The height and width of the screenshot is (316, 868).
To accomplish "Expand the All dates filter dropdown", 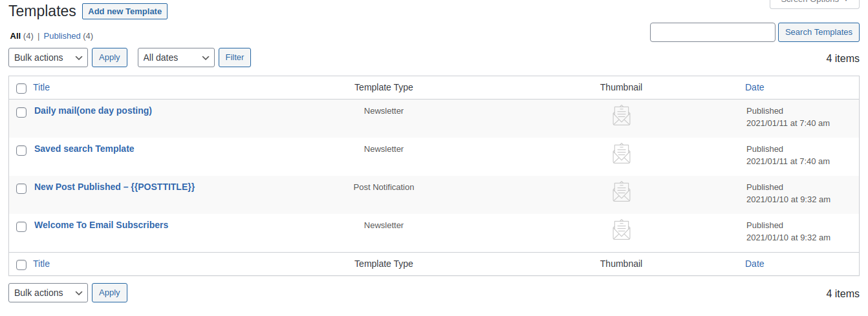I will pos(176,58).
